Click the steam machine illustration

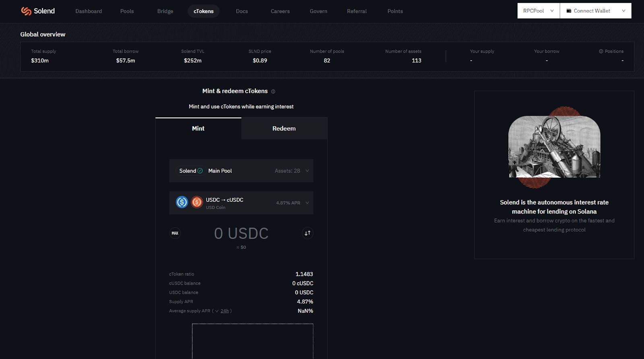click(554, 147)
